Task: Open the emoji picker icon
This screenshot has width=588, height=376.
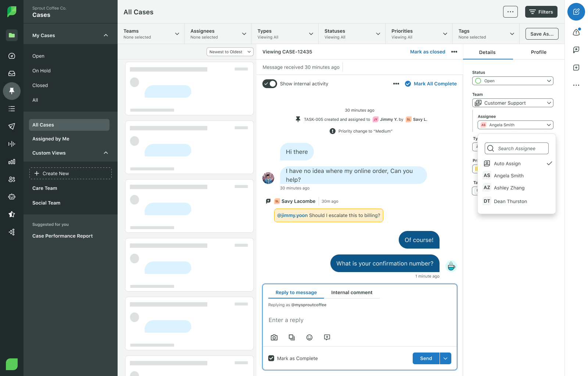Action: [x=309, y=337]
